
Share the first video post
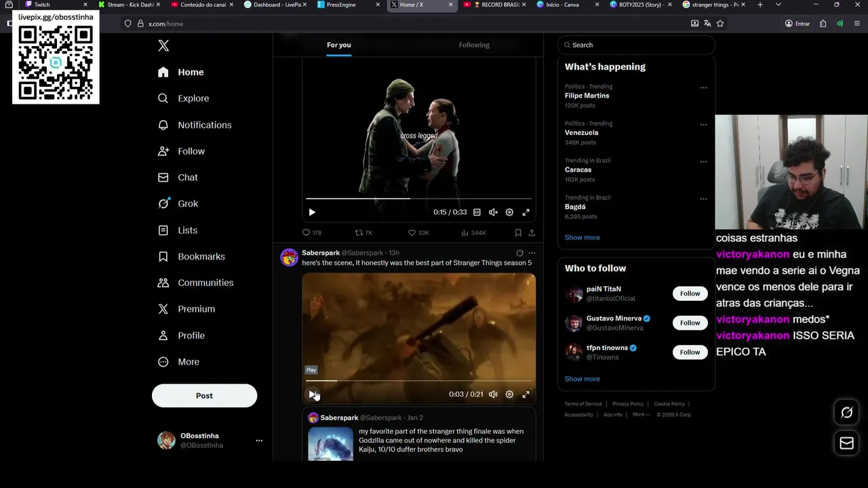click(x=532, y=232)
